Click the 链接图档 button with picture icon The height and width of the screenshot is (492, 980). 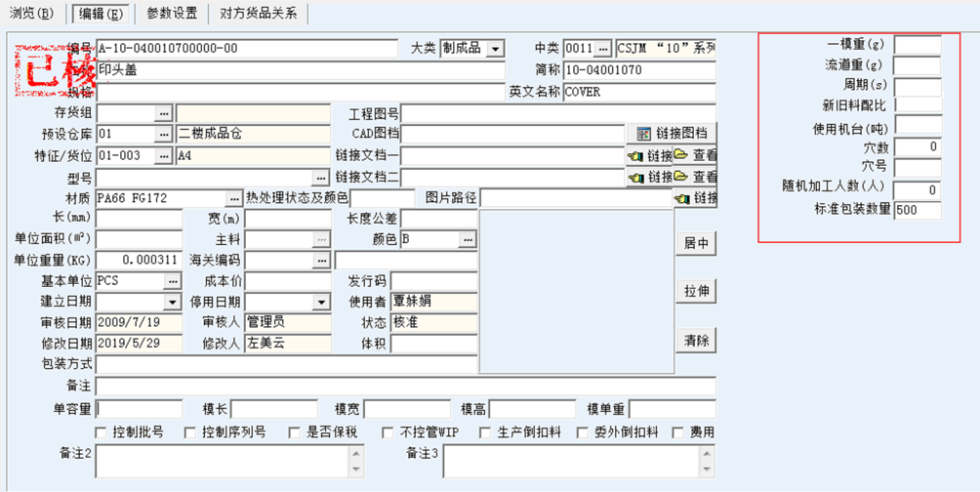(671, 134)
